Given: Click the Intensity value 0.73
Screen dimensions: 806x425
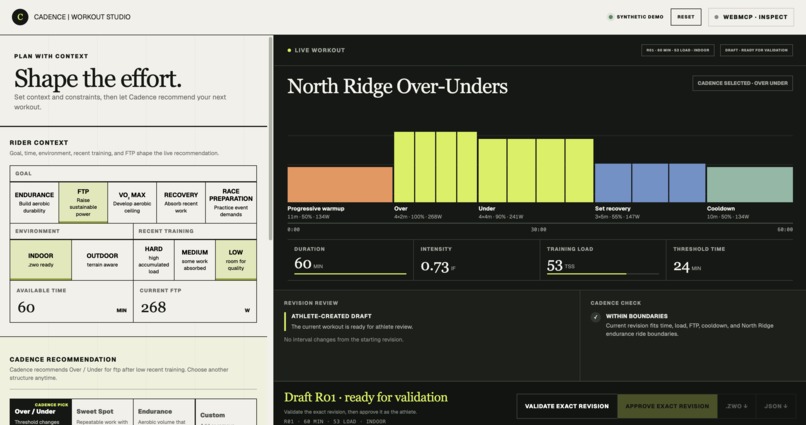Looking at the screenshot, I should pos(435,266).
